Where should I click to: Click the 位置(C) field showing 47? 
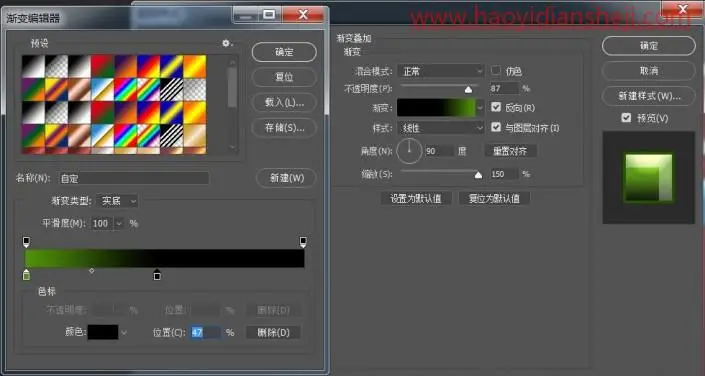(x=205, y=332)
